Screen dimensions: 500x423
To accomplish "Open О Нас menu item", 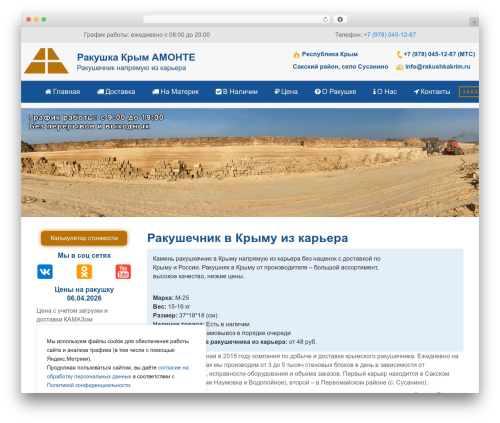I will (385, 92).
